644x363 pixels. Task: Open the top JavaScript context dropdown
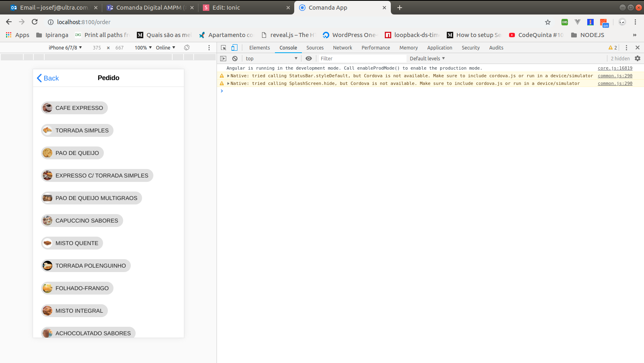click(271, 58)
